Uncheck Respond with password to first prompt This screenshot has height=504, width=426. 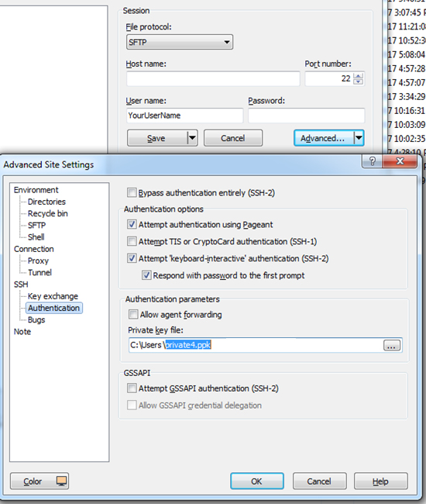point(146,275)
